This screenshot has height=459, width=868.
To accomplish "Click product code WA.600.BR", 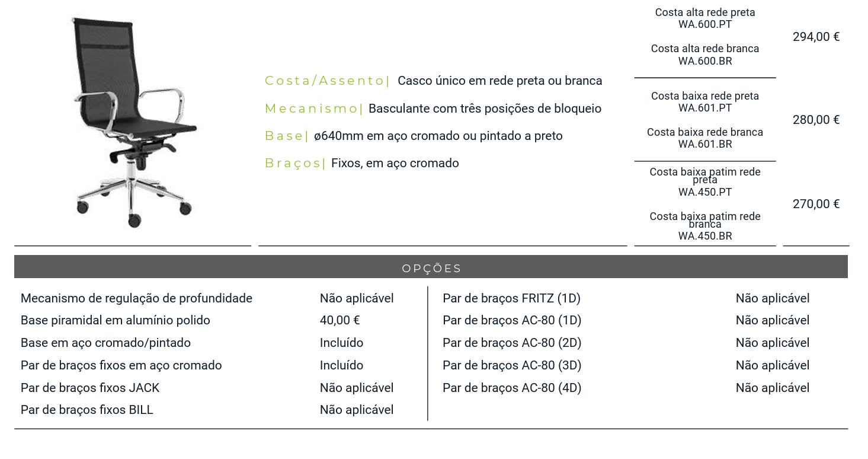I will click(x=705, y=61).
